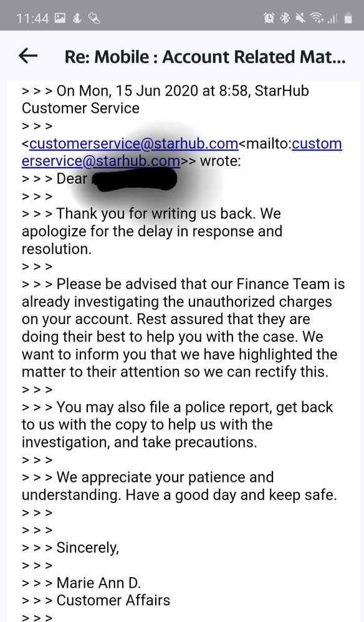The height and width of the screenshot is (622, 364).
Task: Tap the 'We appreciate your patience' paragraph
Action: pos(180,486)
